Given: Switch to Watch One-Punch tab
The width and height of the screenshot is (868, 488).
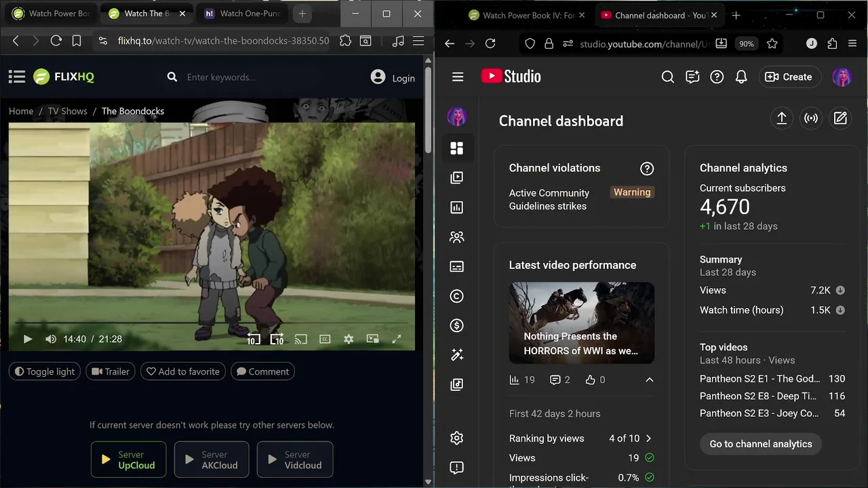Looking at the screenshot, I should click(x=244, y=14).
